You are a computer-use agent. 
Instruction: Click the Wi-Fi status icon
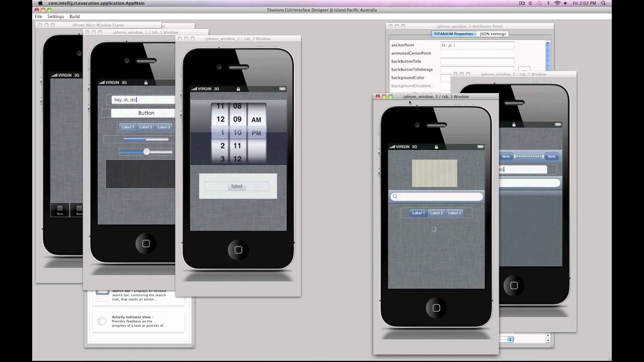click(557, 3)
